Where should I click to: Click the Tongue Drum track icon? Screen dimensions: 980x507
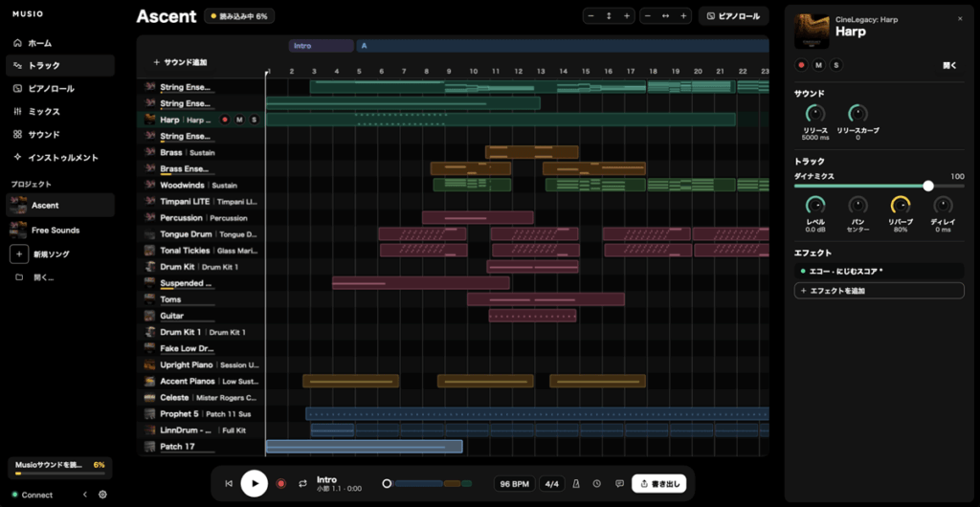(x=149, y=234)
